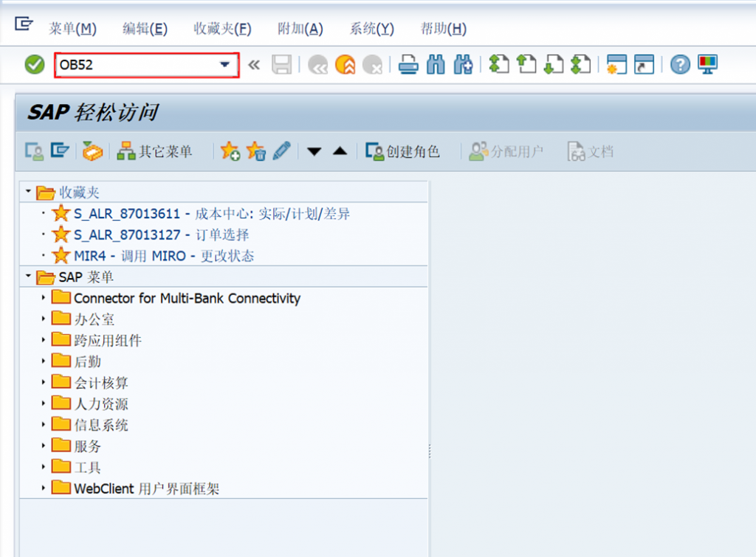
Task: Click the Delete Favorites star-trash icon
Action: [x=256, y=151]
